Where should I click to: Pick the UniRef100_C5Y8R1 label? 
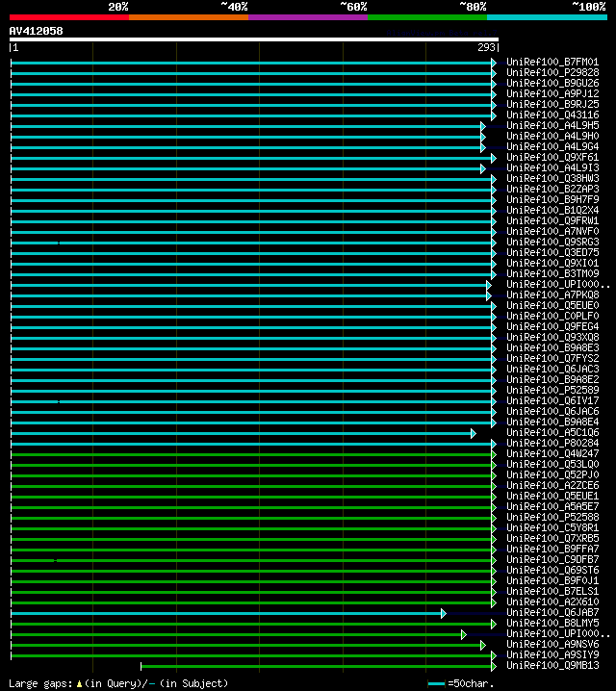click(x=552, y=527)
